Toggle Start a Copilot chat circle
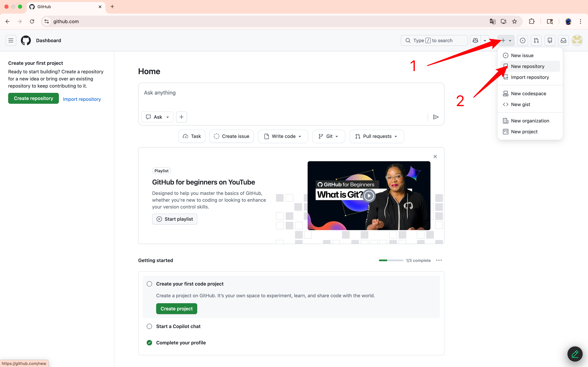The image size is (588, 367). 149,326
